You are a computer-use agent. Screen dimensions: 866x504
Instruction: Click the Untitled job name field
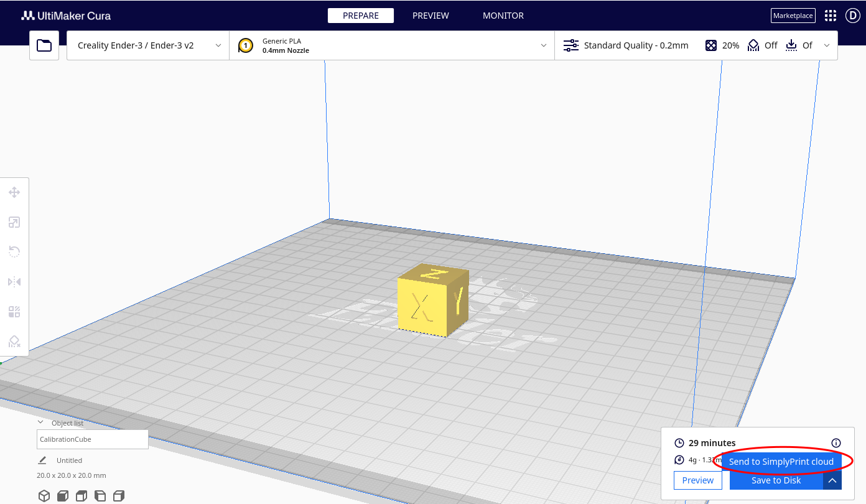(x=70, y=460)
